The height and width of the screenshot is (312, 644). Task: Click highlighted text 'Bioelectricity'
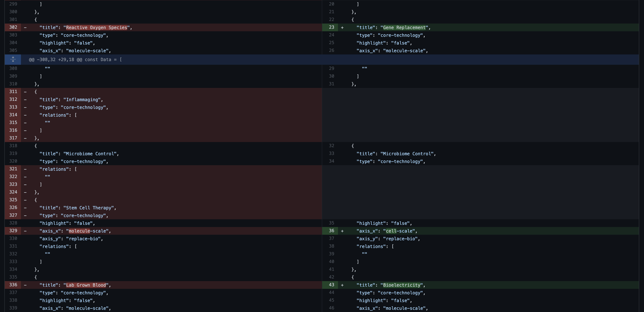(402, 285)
